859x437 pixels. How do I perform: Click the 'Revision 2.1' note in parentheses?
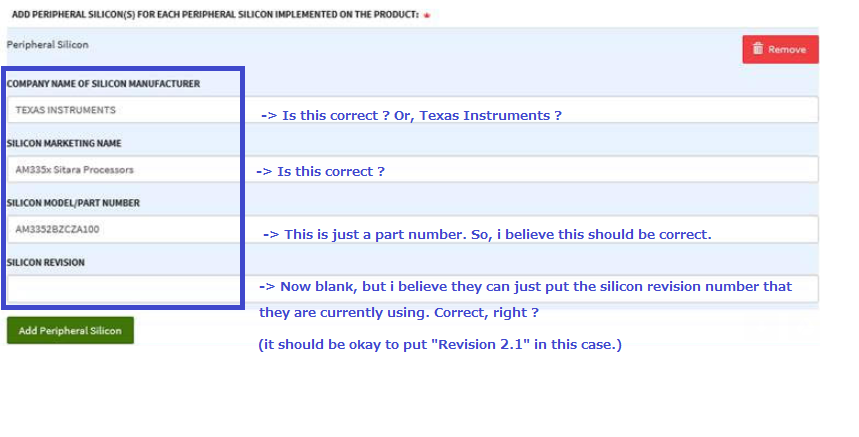(440, 344)
